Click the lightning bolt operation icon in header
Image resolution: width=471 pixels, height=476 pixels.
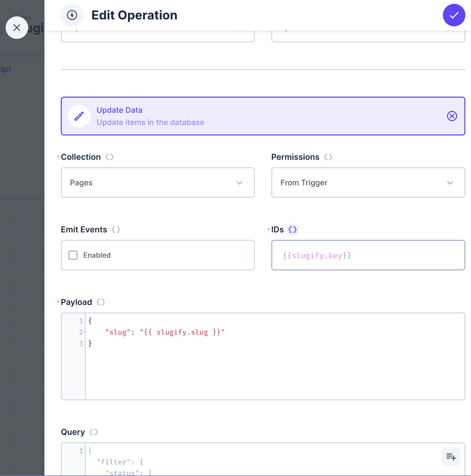(72, 15)
